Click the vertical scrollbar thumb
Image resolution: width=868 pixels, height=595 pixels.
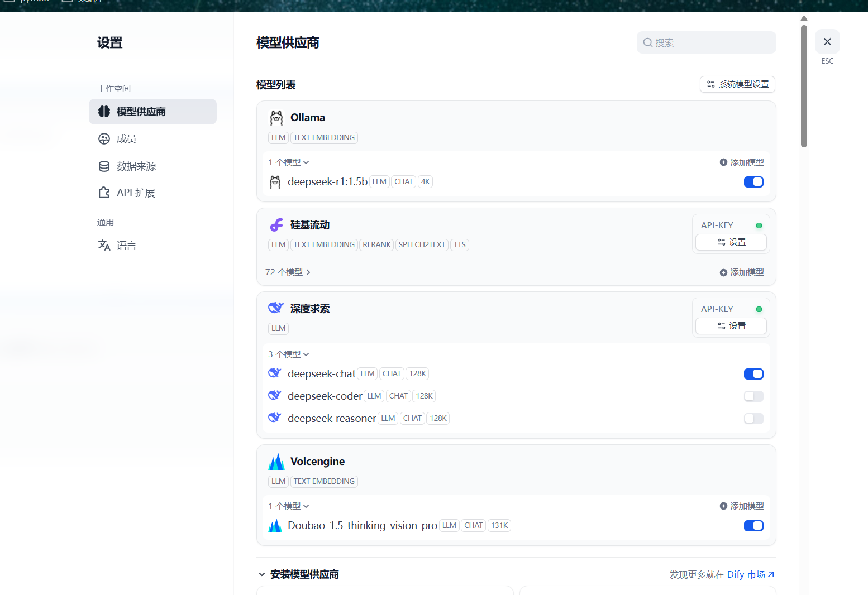click(804, 86)
